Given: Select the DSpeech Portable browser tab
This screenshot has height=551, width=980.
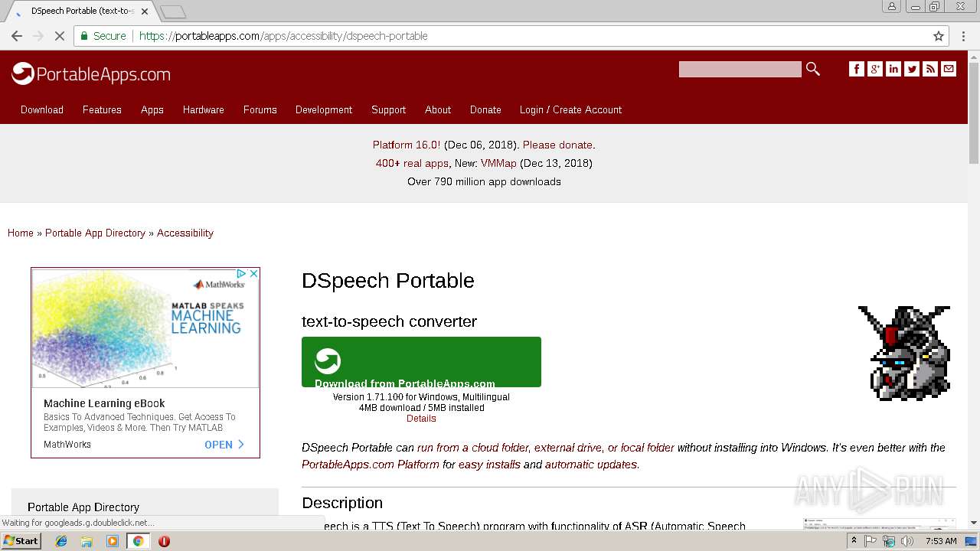Looking at the screenshot, I should click(x=80, y=11).
